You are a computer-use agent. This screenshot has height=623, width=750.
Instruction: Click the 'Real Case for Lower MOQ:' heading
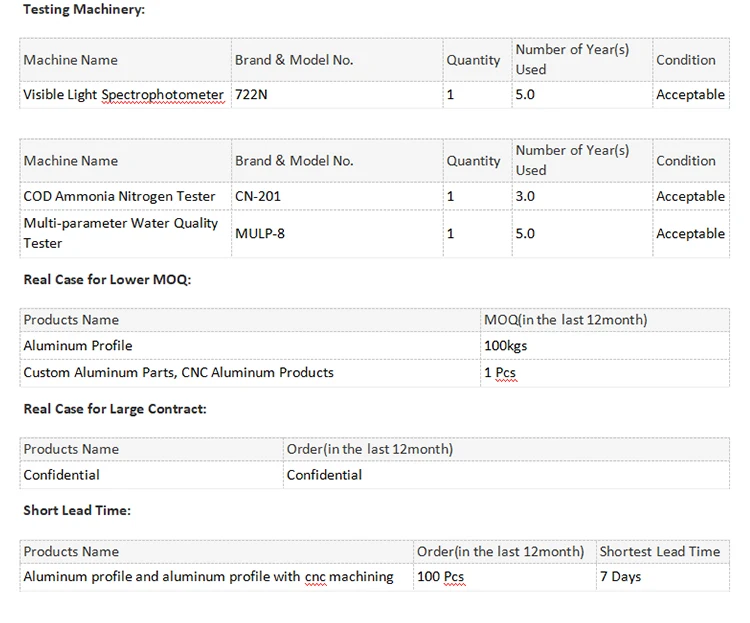point(107,279)
